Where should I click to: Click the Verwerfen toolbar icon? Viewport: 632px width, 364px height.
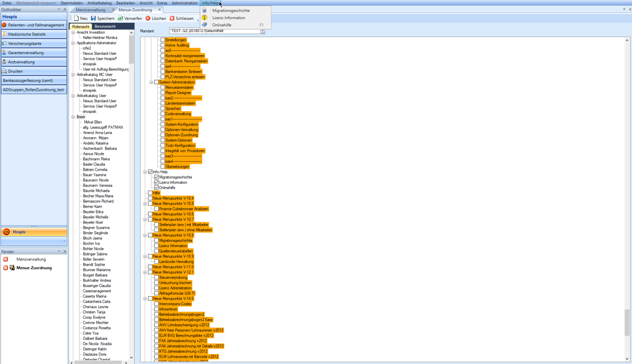[120, 18]
